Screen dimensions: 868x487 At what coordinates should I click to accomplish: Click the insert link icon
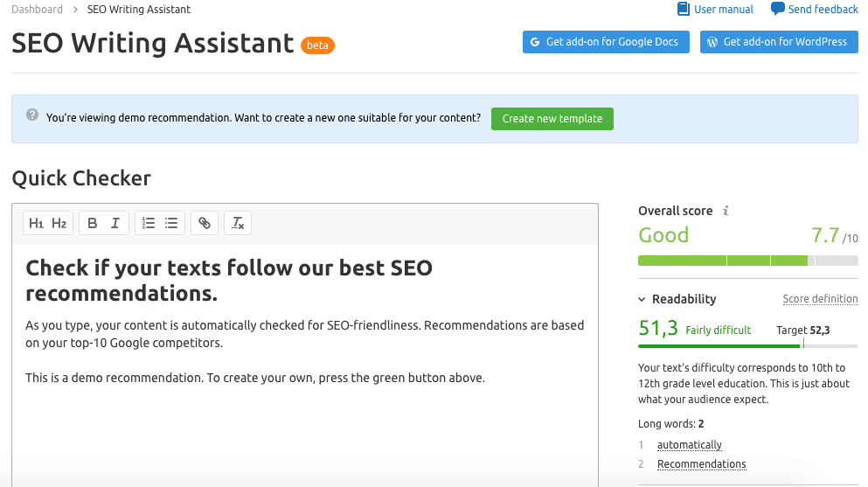(205, 224)
